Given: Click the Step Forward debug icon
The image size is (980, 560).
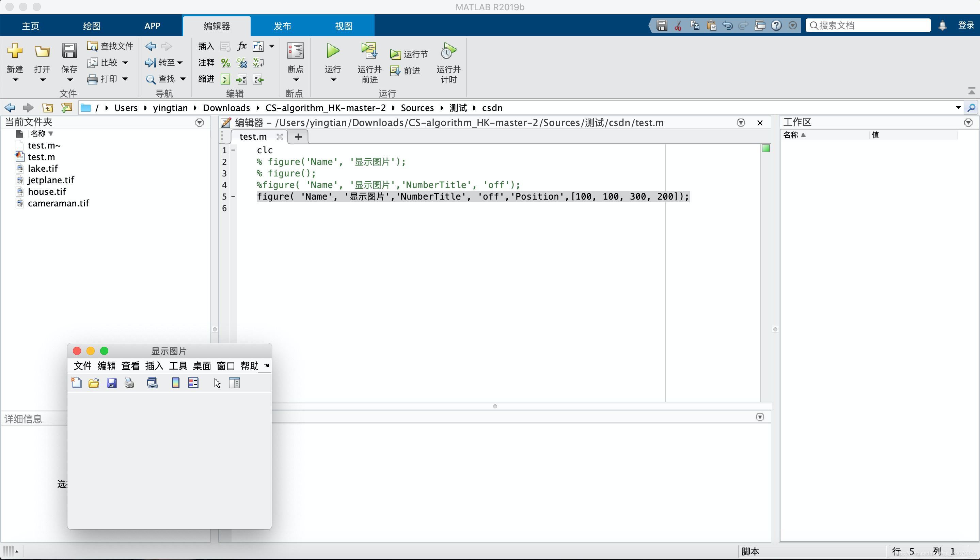Looking at the screenshot, I should 411,69.
